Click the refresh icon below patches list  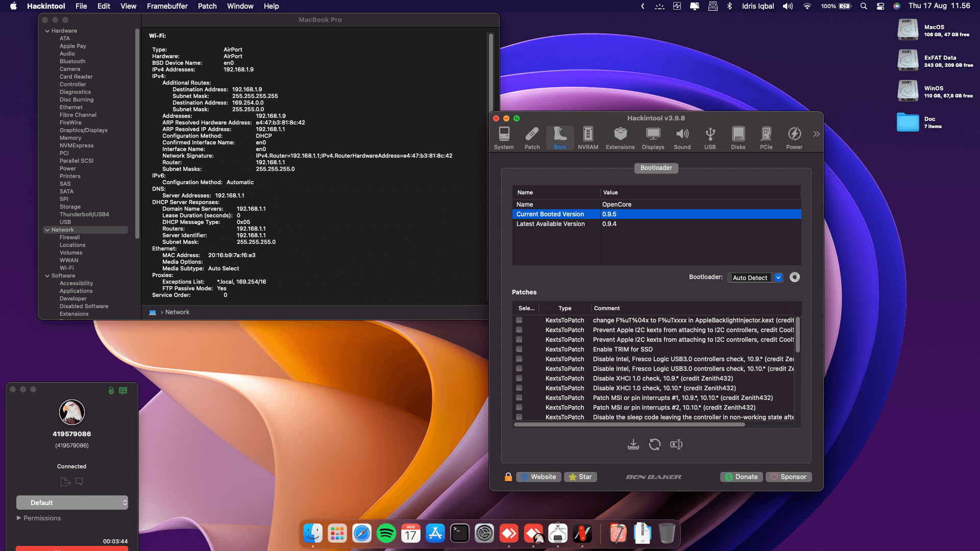coord(654,444)
